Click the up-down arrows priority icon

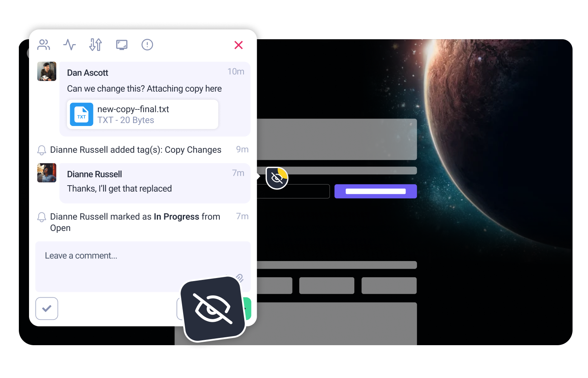click(95, 45)
